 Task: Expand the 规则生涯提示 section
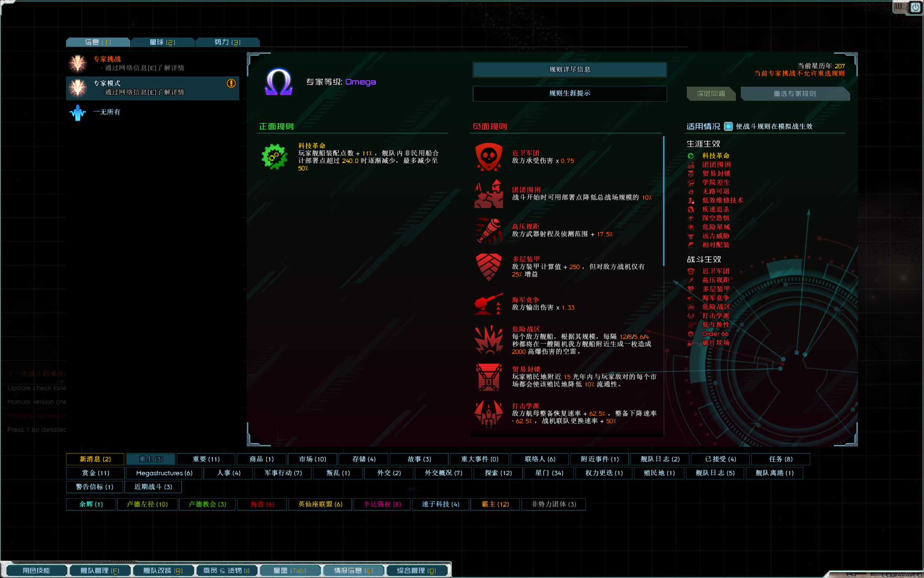pos(569,93)
